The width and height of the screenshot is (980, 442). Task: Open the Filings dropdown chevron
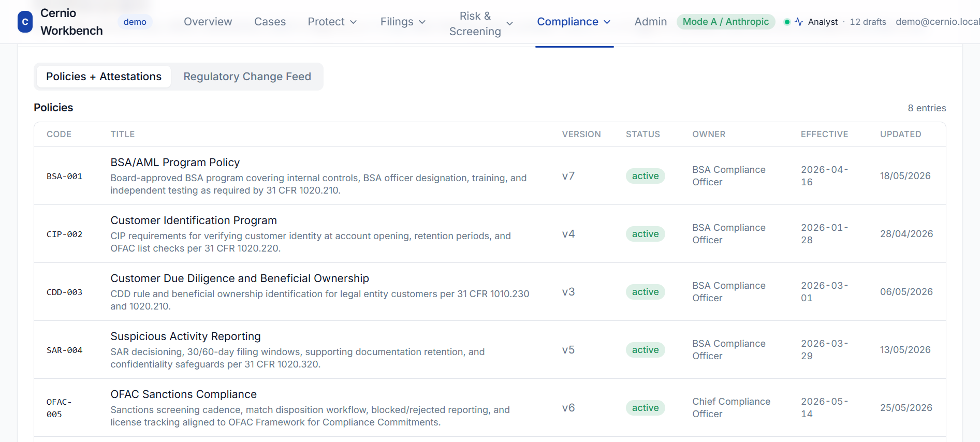pyautogui.click(x=422, y=22)
